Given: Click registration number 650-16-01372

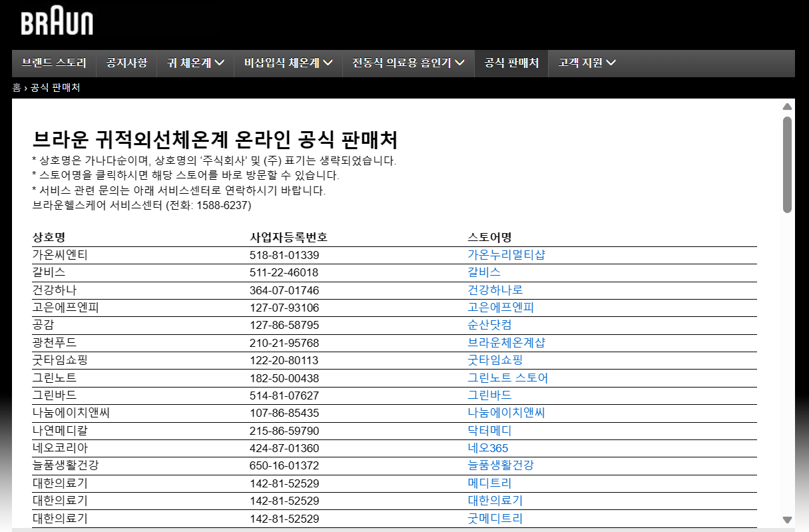Looking at the screenshot, I should tap(284, 465).
